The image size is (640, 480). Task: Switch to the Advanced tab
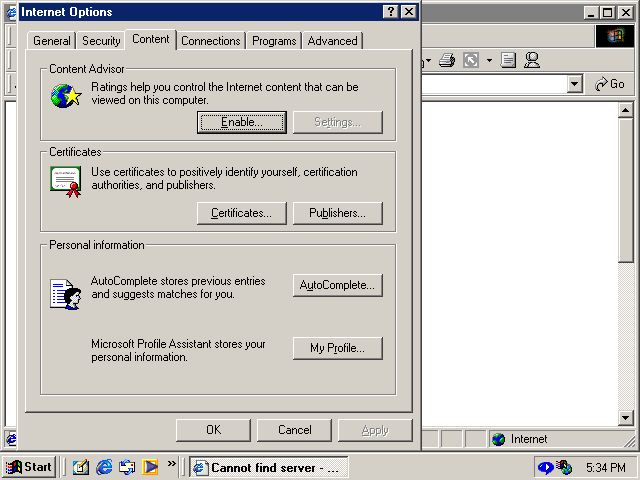332,41
